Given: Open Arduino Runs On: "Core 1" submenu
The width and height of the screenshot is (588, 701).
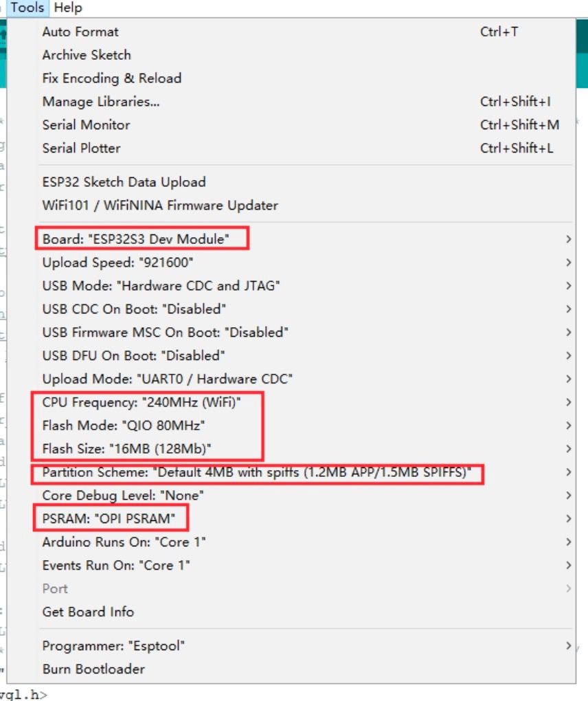Looking at the screenshot, I should pos(291,542).
